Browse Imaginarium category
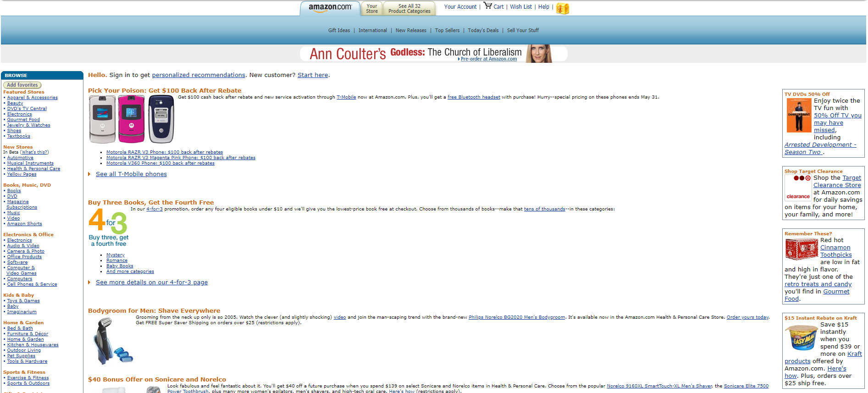The image size is (868, 393). (x=22, y=312)
